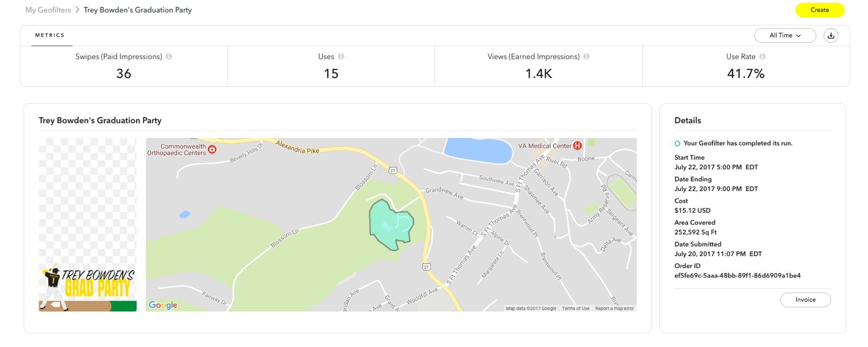Screen dimensions: 868x347
Task: Click Commonwealth Orthopaedic Centers map marker
Action: click(x=213, y=149)
